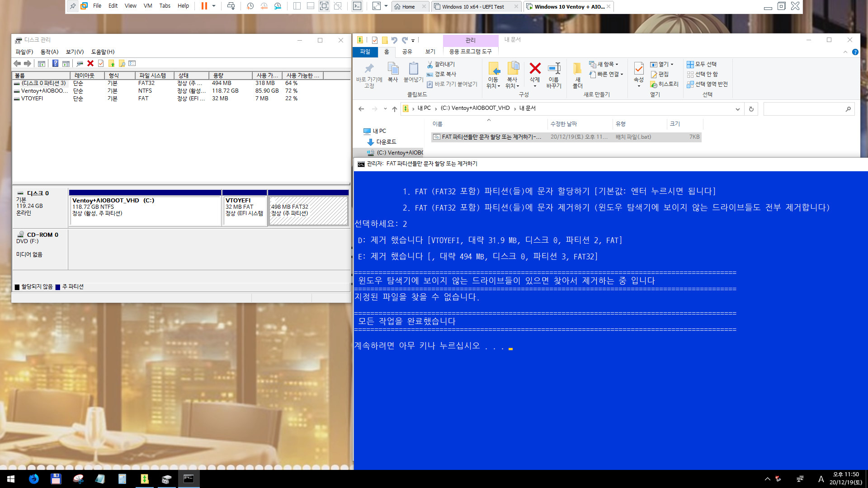Screen dimensions: 868x488
Task: Click VMware full screen mode icon
Action: tap(324, 6)
